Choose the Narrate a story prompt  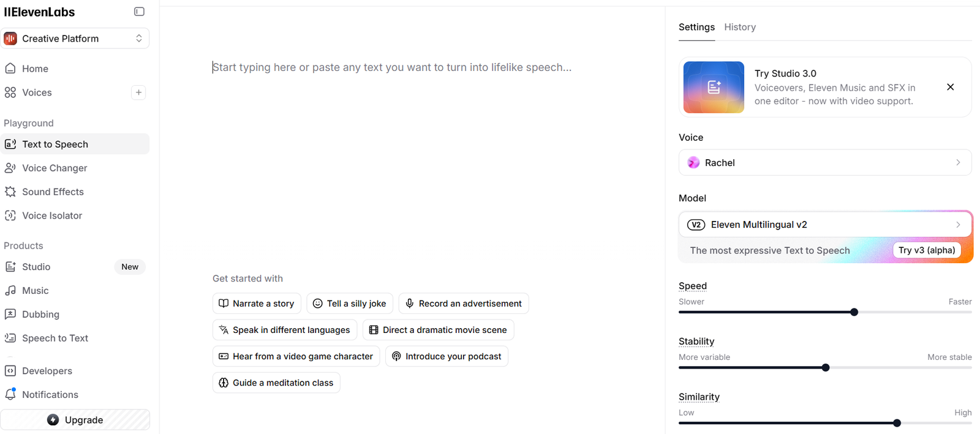[x=257, y=304]
